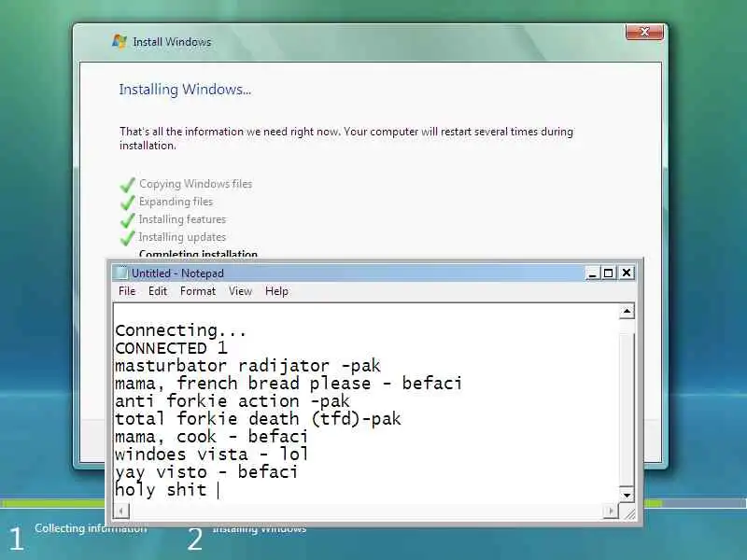Screen dimensions: 747x560
Task: Click the 'Installing features' step
Action: tap(182, 219)
